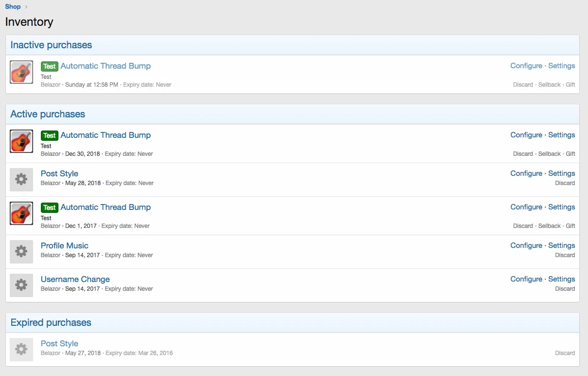Open the Profile Music item title
The height and width of the screenshot is (376, 588).
click(x=64, y=245)
